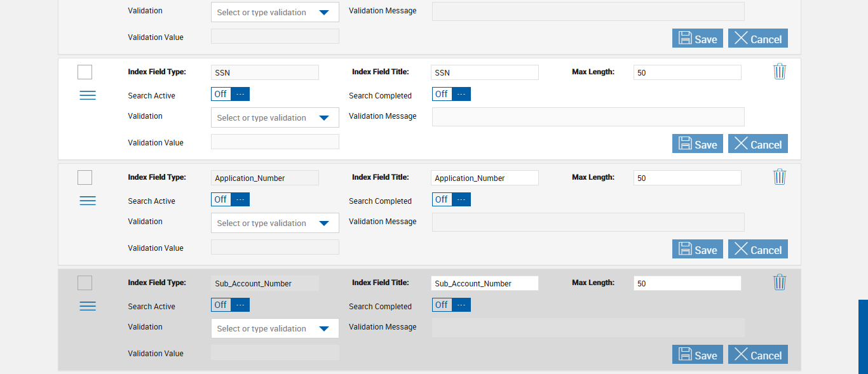
Task: Click trash icon for Sub_Account_Number row
Action: click(780, 283)
